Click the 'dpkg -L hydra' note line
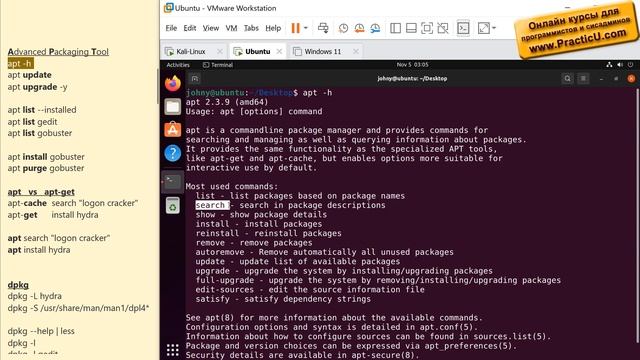 pos(34,296)
